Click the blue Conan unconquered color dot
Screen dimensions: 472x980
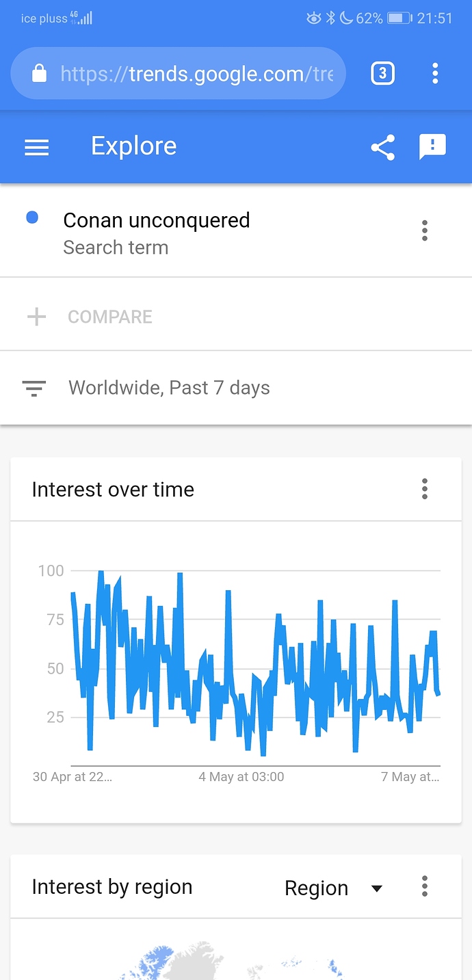(x=31, y=218)
